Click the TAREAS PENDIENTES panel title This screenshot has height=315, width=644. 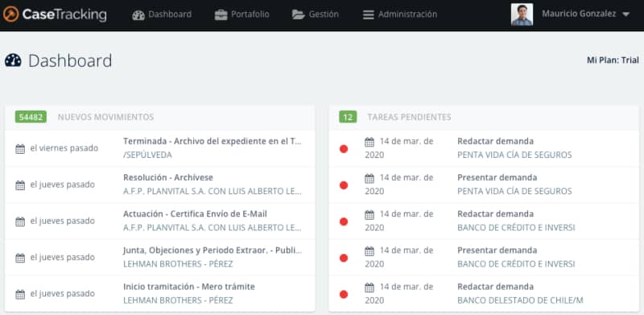point(409,117)
